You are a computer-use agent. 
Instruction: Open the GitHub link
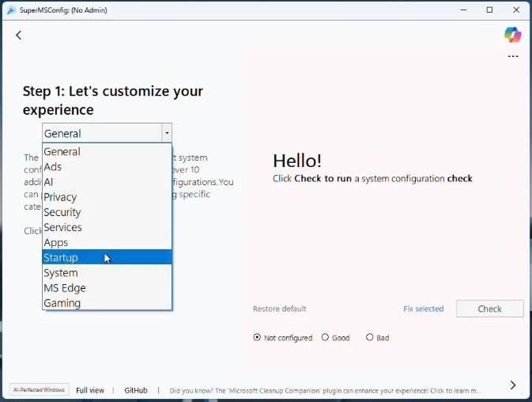[136, 390]
